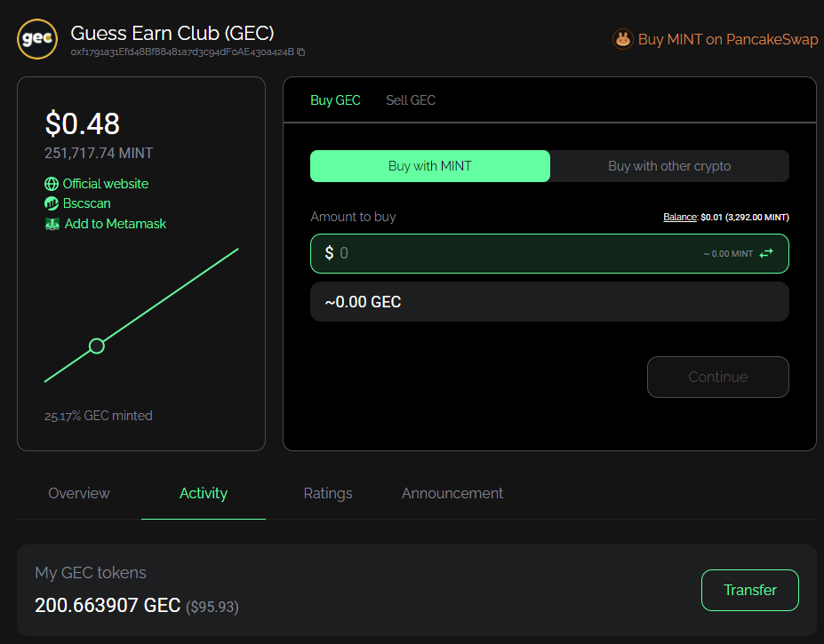The height and width of the screenshot is (644, 824).
Task: Click the ~ 0.00 MINT conversion text
Action: [728, 254]
